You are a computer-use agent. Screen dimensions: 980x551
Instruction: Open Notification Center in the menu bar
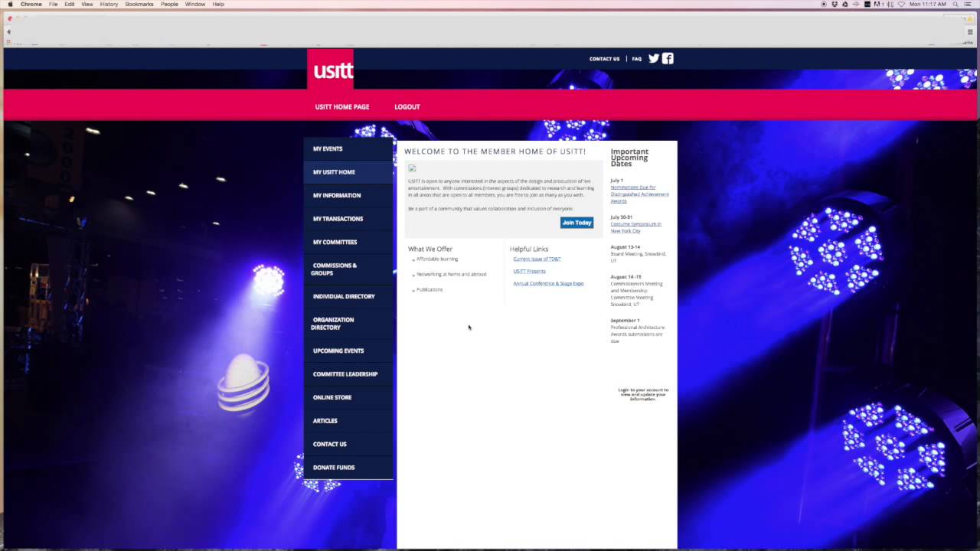[969, 4]
